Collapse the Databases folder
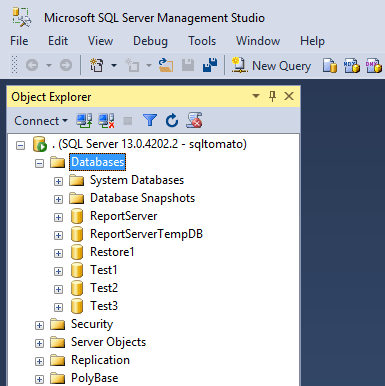The image size is (385, 386). (39, 164)
